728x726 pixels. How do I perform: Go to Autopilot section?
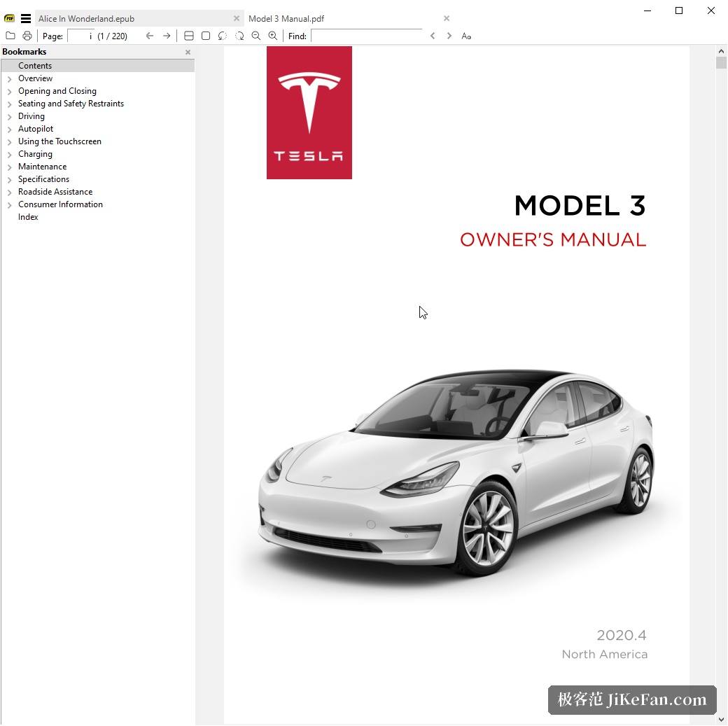pos(35,128)
